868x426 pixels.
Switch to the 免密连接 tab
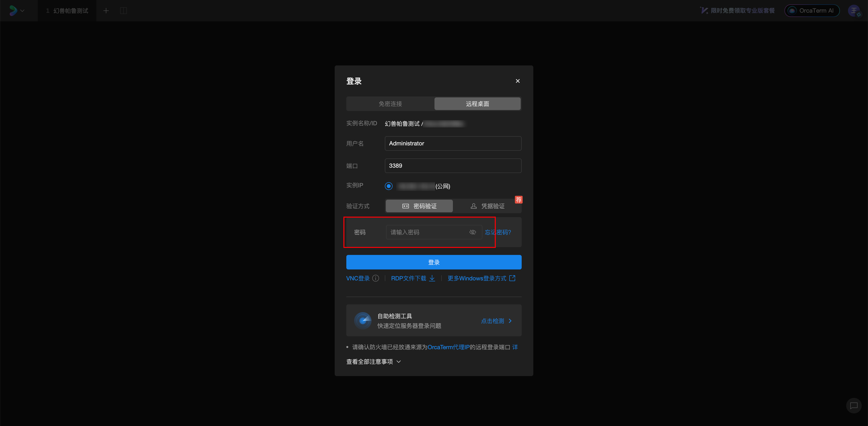(x=390, y=104)
